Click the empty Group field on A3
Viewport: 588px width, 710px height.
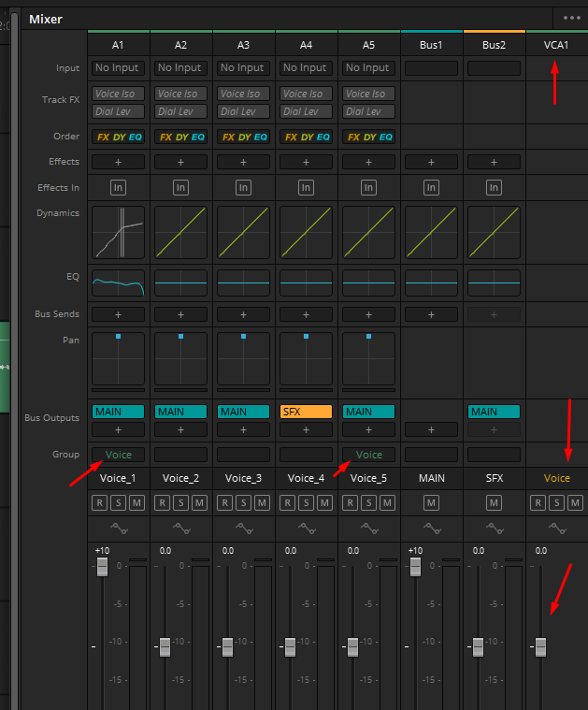pos(244,455)
